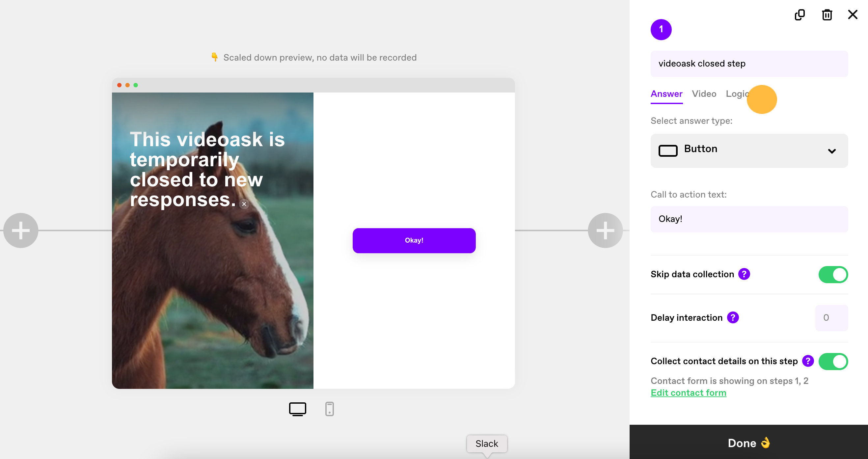Open help for Delay interaction
The image size is (868, 459).
pos(733,317)
